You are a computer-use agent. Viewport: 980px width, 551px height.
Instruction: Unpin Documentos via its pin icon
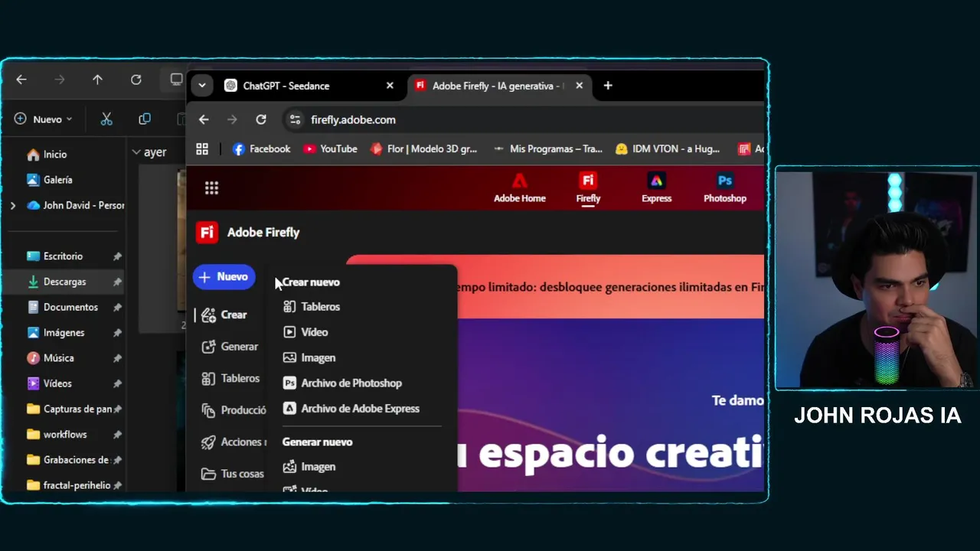(117, 308)
